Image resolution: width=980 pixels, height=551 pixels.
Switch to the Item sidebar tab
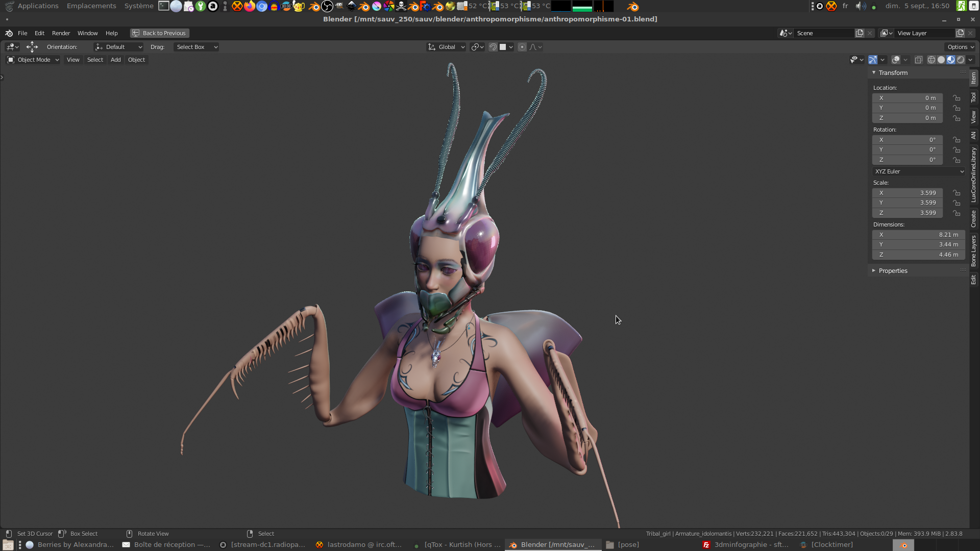tap(973, 78)
